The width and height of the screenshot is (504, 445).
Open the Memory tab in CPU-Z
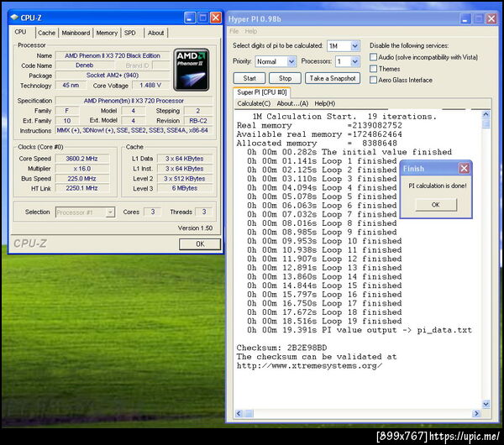click(107, 33)
